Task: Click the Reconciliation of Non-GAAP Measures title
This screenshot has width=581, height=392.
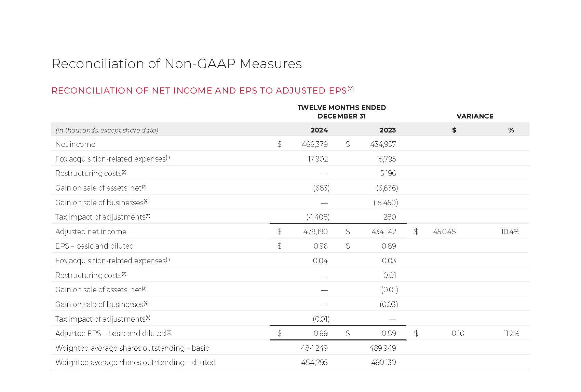Action: pyautogui.click(x=176, y=64)
